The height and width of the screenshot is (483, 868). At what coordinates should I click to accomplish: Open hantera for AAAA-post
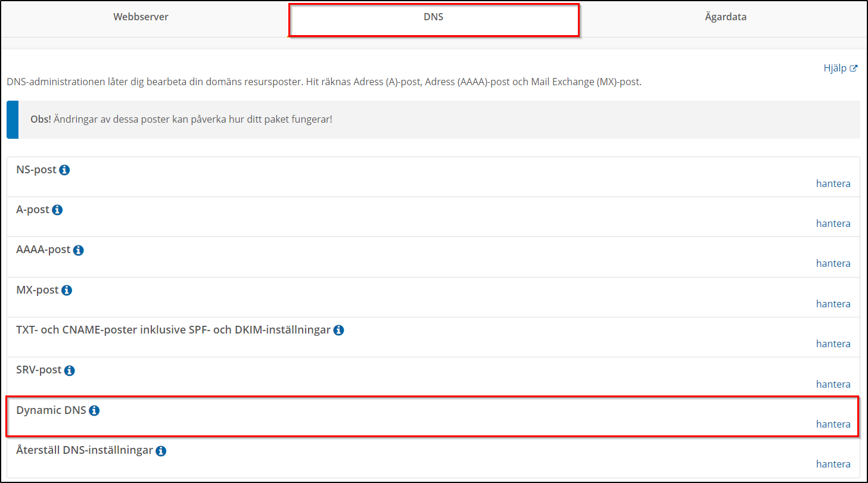click(x=833, y=263)
